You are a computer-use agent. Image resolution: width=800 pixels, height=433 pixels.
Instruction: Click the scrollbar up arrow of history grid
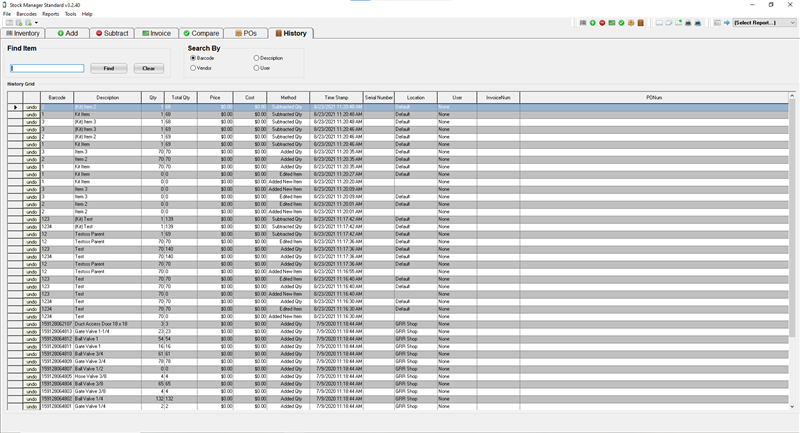[x=792, y=95]
